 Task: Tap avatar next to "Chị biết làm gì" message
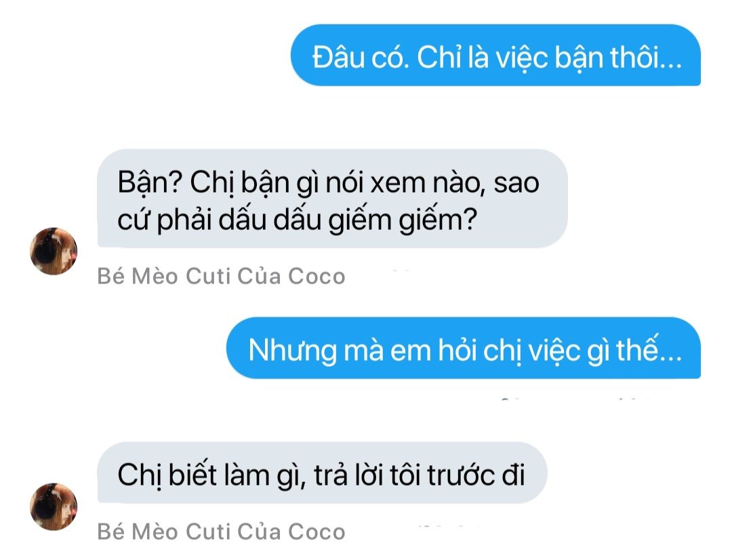click(x=54, y=506)
